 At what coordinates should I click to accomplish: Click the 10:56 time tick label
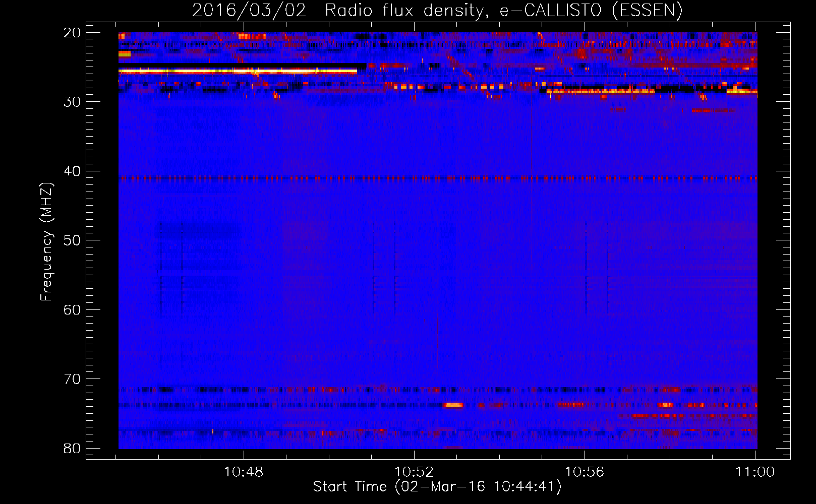pyautogui.click(x=585, y=472)
